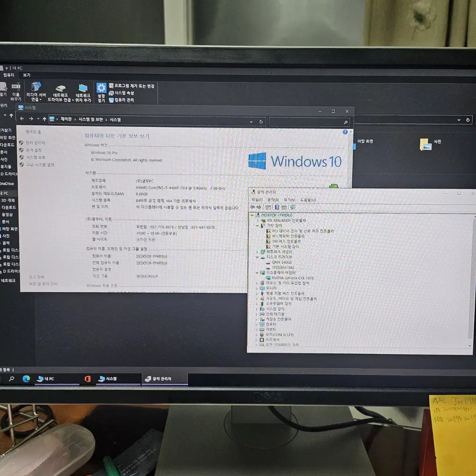
Task: Open 원격 설정 link in System sidebar
Action: (34, 150)
